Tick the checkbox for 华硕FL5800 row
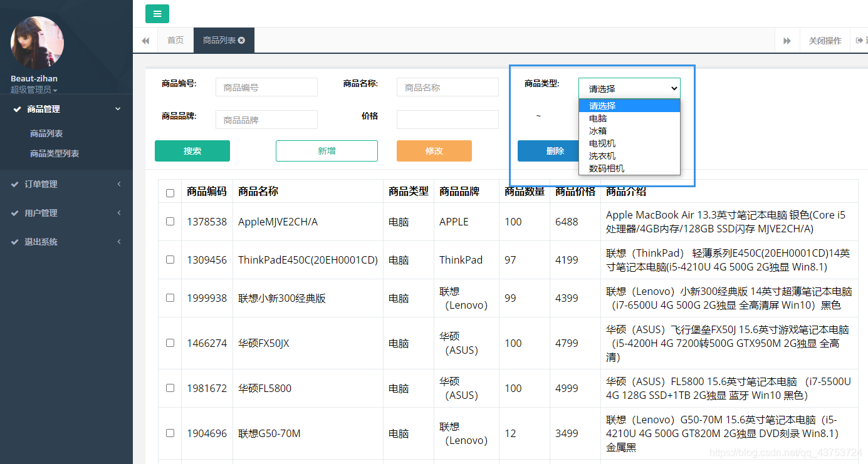Viewport: 868px width, 464px height. pyautogui.click(x=170, y=388)
